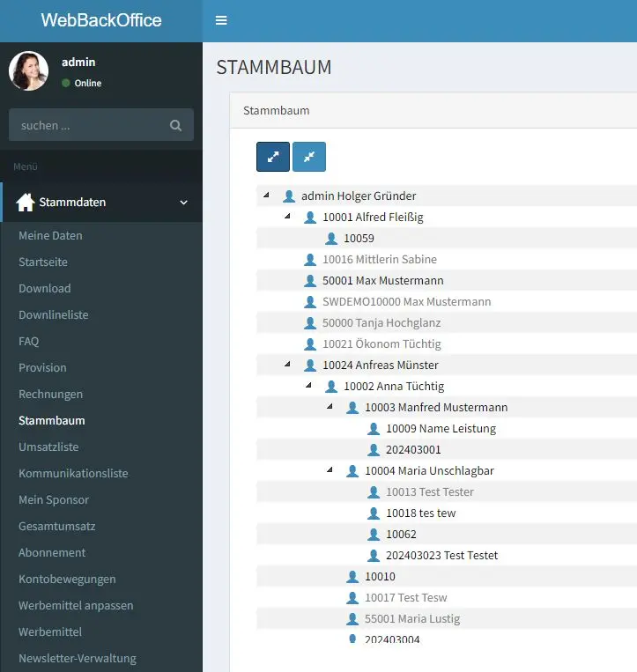Click the expand all tree button

[x=273, y=157]
